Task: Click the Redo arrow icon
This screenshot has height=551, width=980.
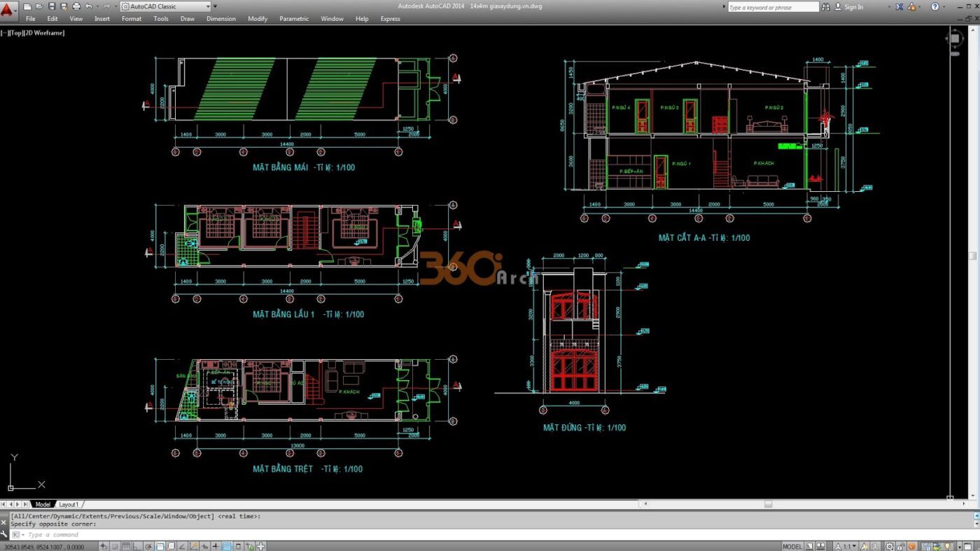Action: tap(106, 6)
